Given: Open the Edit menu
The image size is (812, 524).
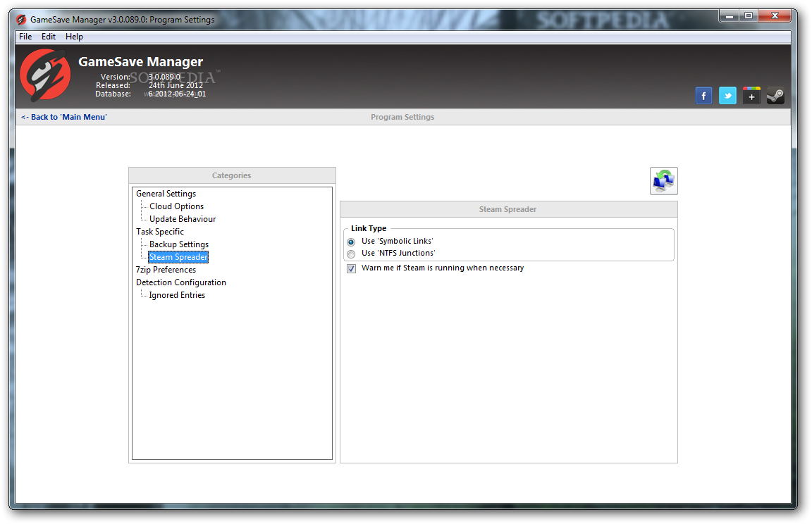Looking at the screenshot, I should [49, 37].
